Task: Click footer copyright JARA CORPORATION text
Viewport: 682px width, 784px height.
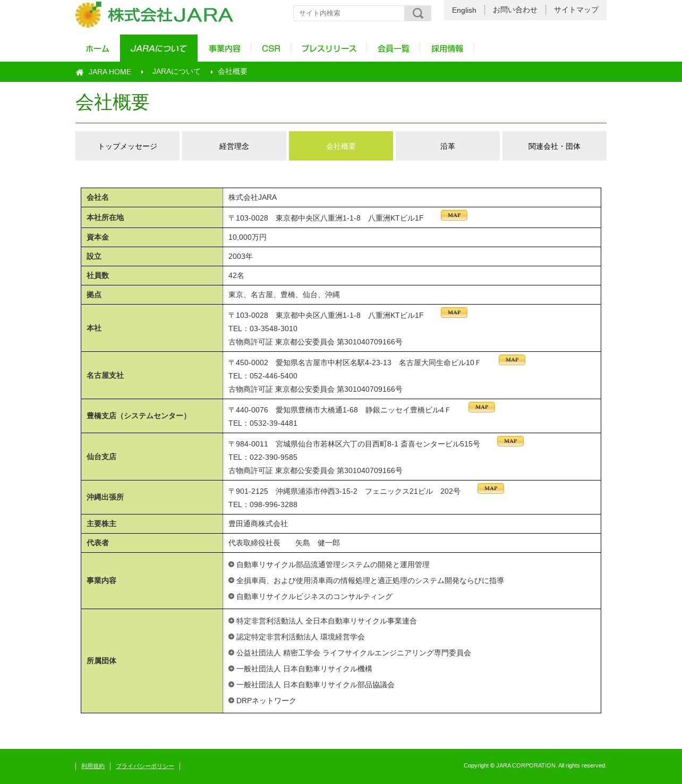Action: click(535, 765)
